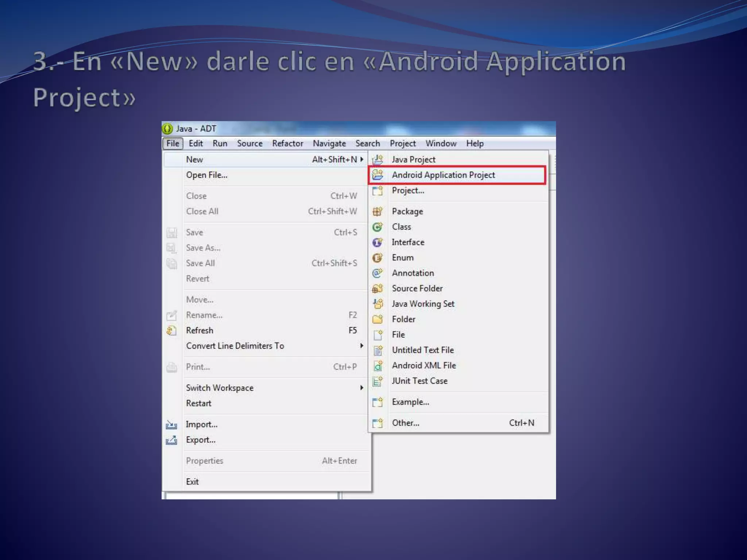Image resolution: width=747 pixels, height=560 pixels.
Task: Expand the Switch Workspace submenu
Action: 361,388
